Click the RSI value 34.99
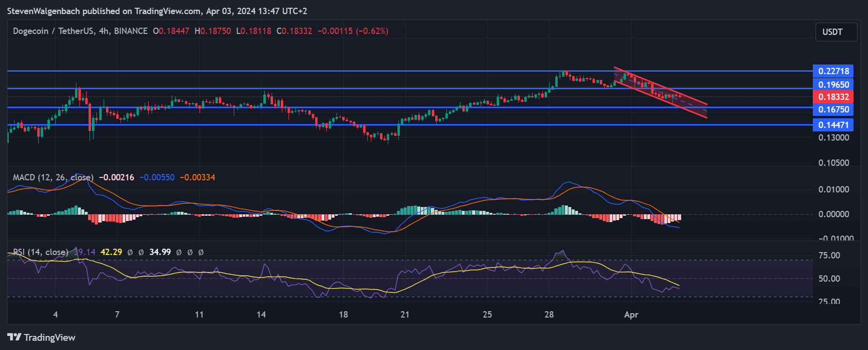Screen dimensions: 868x350 coord(160,252)
